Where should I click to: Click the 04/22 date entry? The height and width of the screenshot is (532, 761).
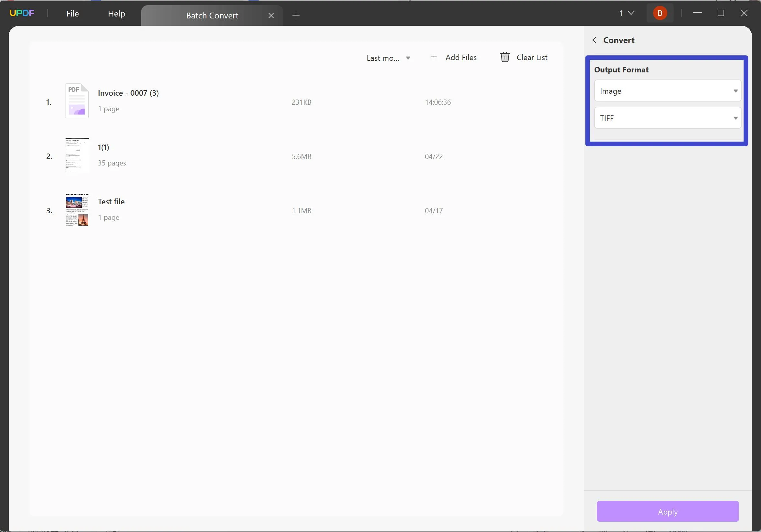(434, 156)
